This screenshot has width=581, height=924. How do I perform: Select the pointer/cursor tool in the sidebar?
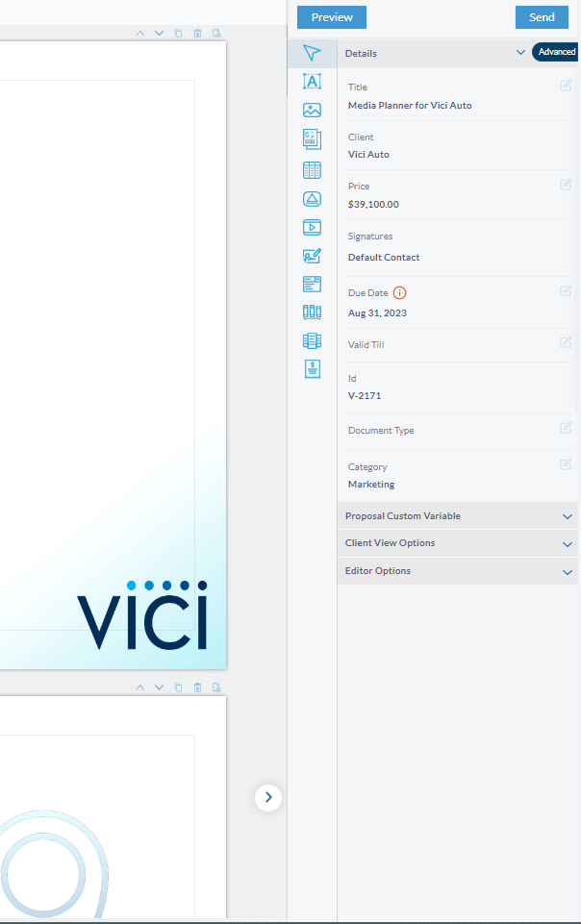312,53
